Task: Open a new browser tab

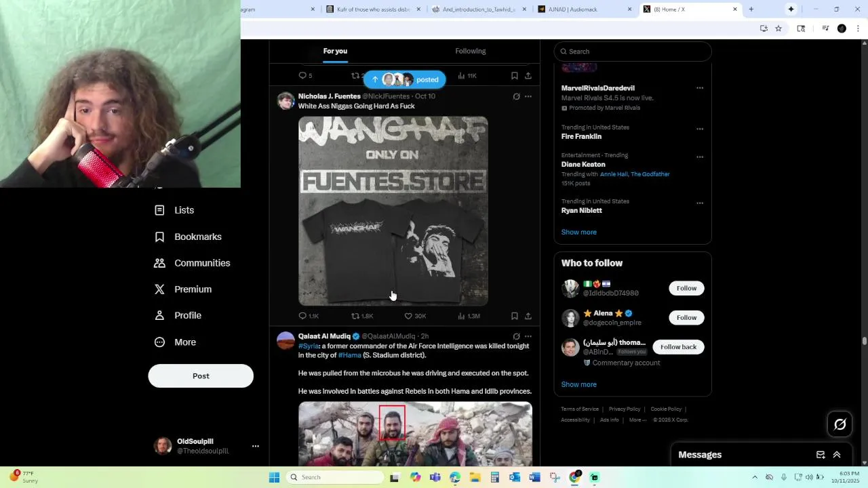Action: (751, 9)
